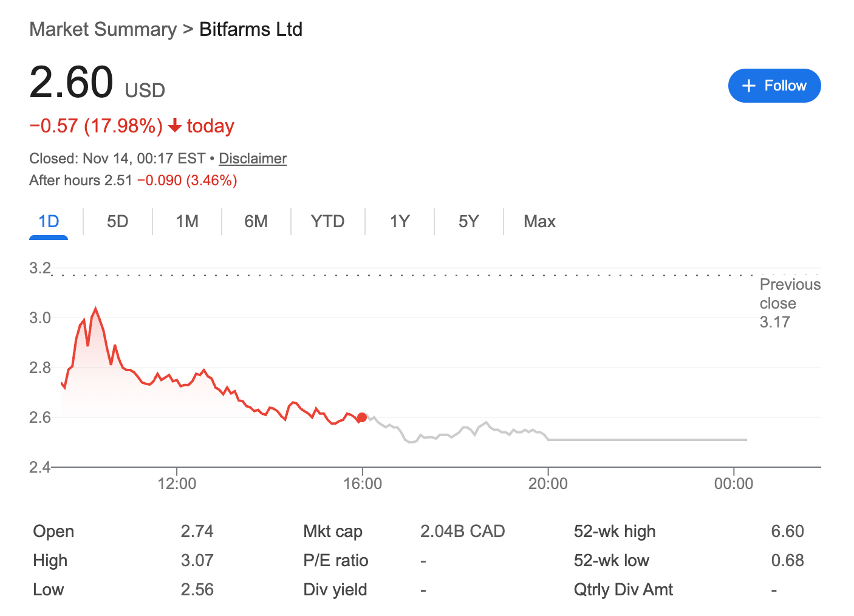Screen dimensions: 854x616
Task: Switch to the 5Y chart range
Action: click(468, 222)
